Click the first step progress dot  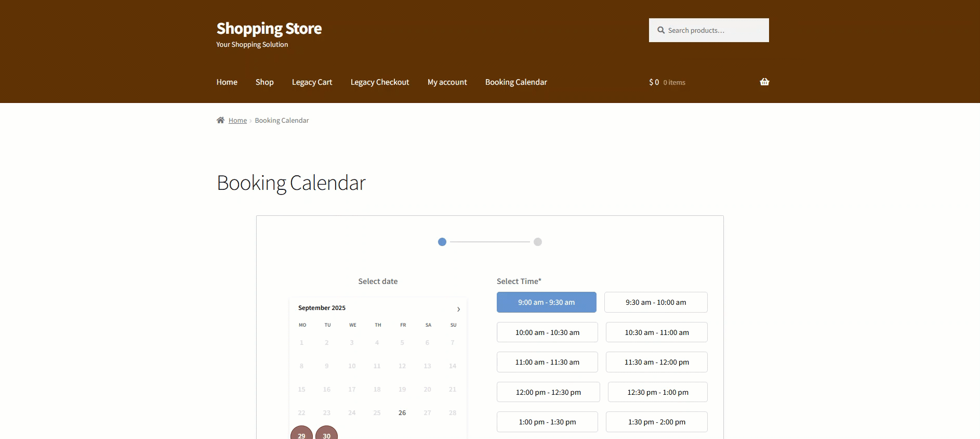tap(442, 242)
